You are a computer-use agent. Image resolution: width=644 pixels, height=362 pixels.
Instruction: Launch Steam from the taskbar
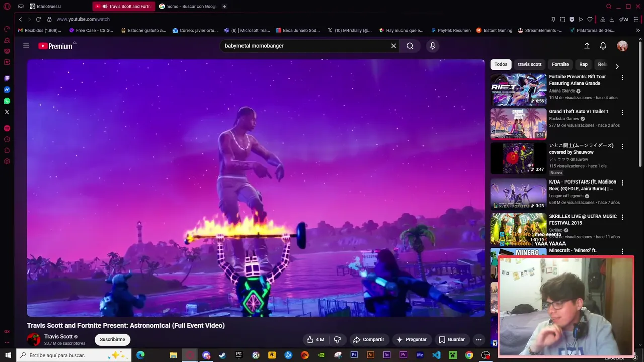click(x=222, y=355)
